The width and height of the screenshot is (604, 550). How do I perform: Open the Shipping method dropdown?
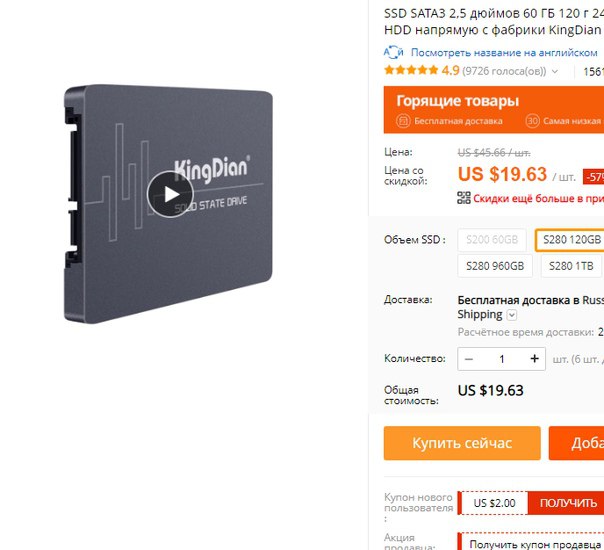(512, 315)
